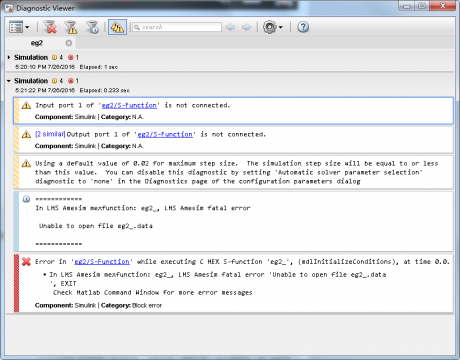Go to previous search result arrow
Screen dimensions: 460x360
point(230,27)
